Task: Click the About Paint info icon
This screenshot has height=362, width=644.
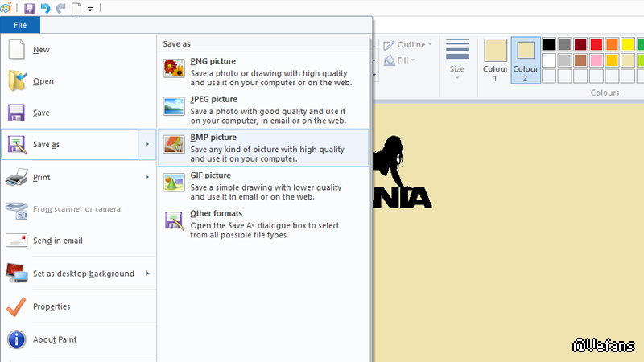Action: pyautogui.click(x=16, y=339)
